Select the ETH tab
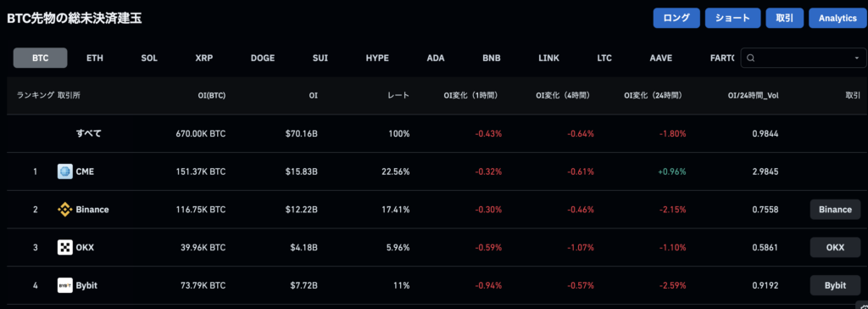The image size is (868, 309). click(x=95, y=58)
